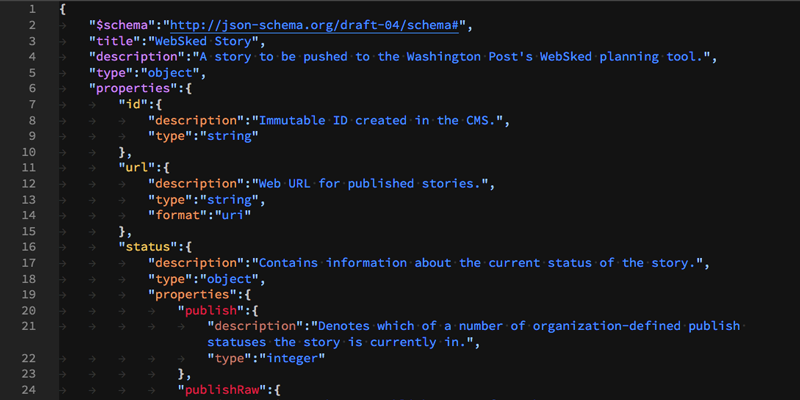Select line number 6 in the gutter
The height and width of the screenshot is (400, 800).
point(32,88)
